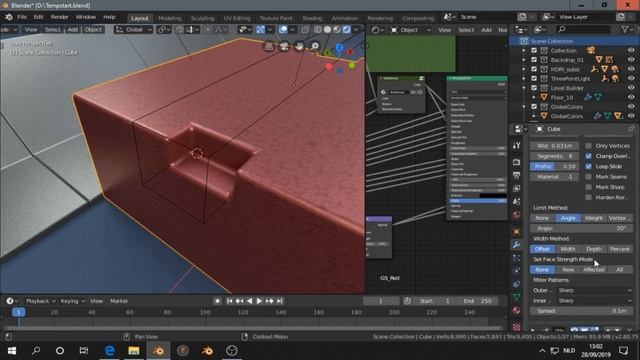Image resolution: width=640 pixels, height=360 pixels.
Task: Open the Object properties tab
Action: pos(516,231)
